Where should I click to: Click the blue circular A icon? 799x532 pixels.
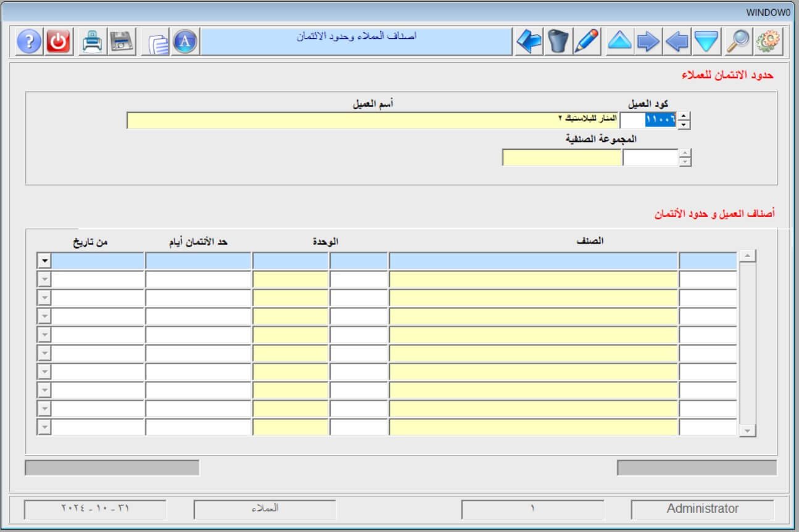point(185,42)
